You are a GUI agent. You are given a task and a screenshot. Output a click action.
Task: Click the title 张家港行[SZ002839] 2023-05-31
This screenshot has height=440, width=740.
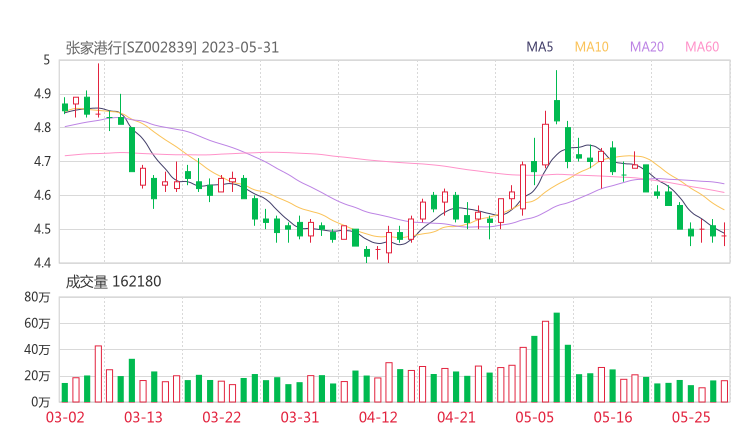click(x=172, y=48)
